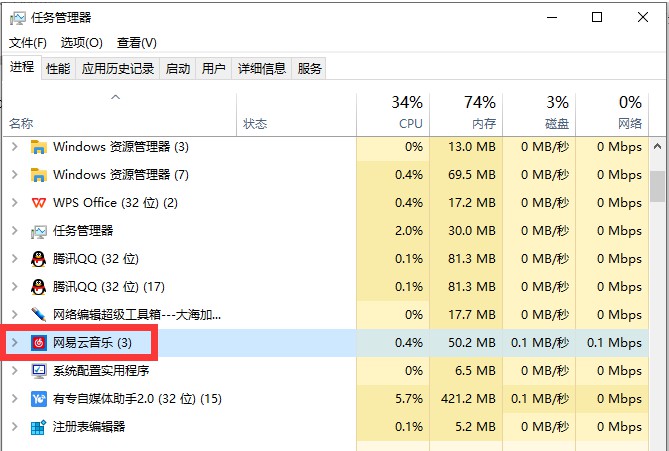The image size is (669, 451).
Task: Sort by the 74% 内存 column header
Action: (x=466, y=114)
